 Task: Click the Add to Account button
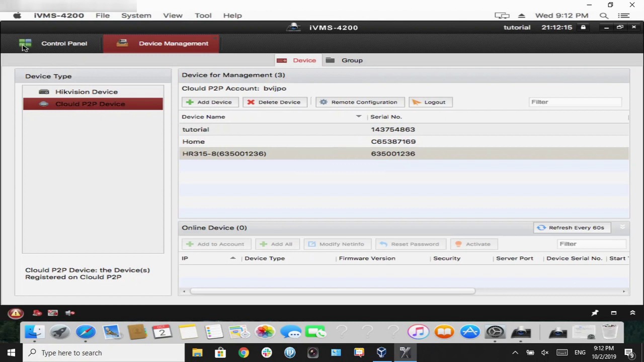(216, 244)
